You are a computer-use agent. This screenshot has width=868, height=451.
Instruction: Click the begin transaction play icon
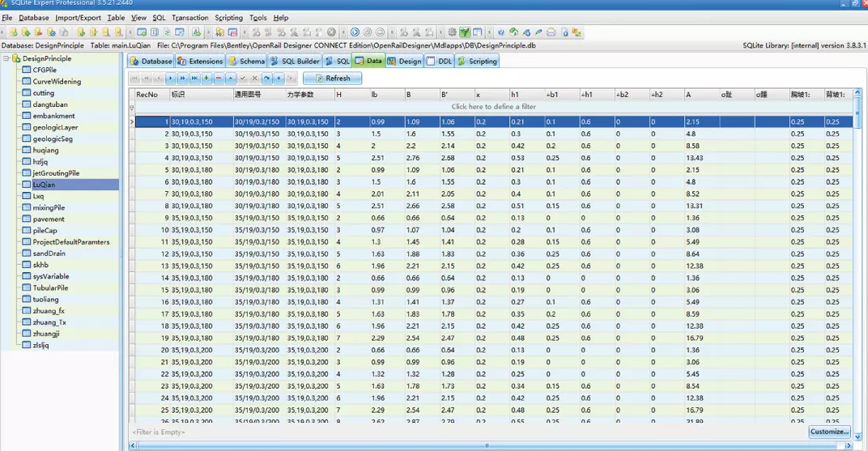pyautogui.click(x=355, y=32)
